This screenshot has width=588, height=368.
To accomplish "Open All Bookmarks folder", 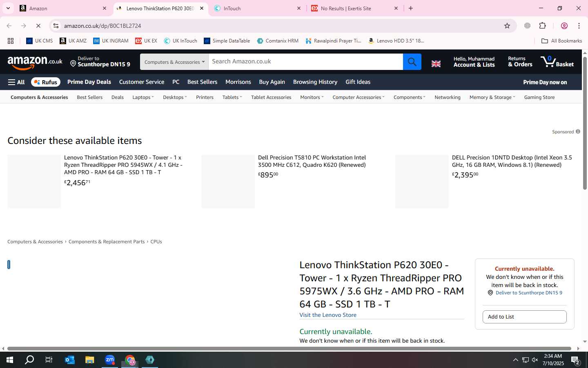I will tap(561, 41).
